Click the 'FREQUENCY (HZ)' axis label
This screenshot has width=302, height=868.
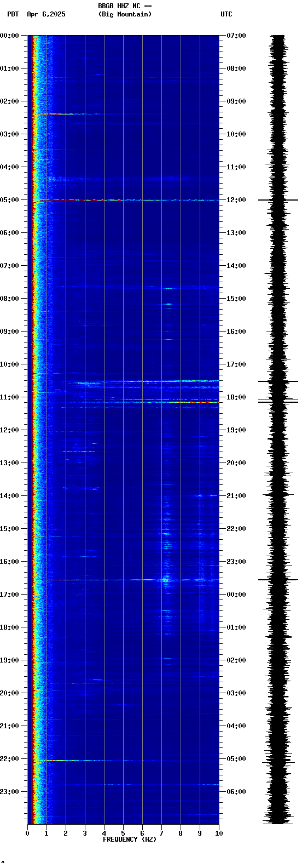point(130,840)
